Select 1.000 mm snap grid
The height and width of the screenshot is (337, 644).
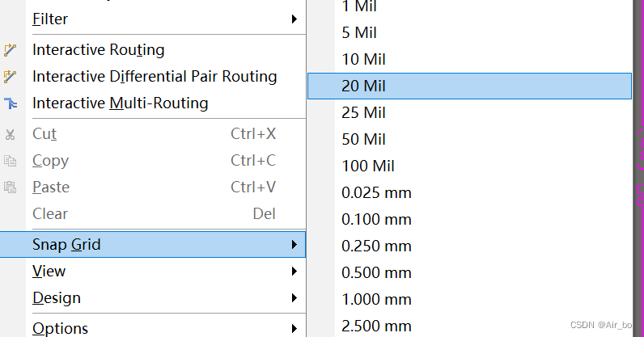tap(376, 299)
